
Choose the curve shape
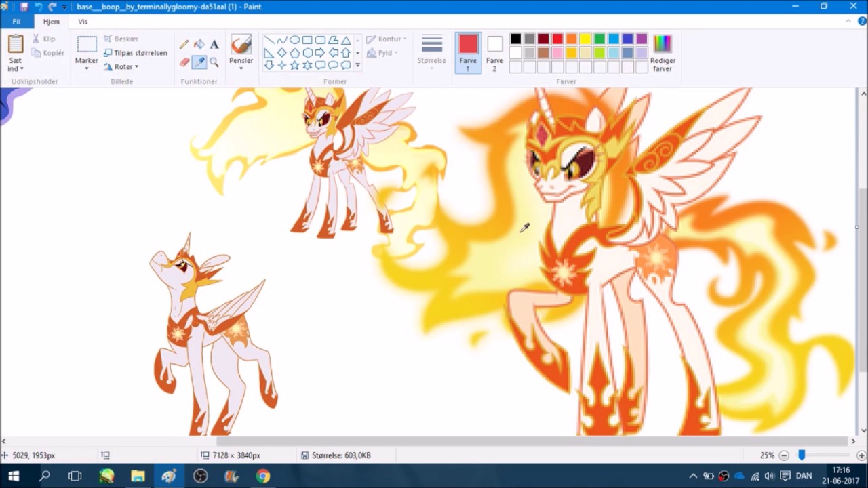click(282, 40)
